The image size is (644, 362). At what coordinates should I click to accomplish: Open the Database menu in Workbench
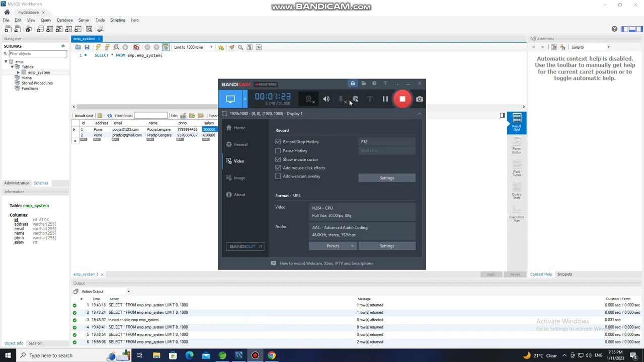coord(64,20)
